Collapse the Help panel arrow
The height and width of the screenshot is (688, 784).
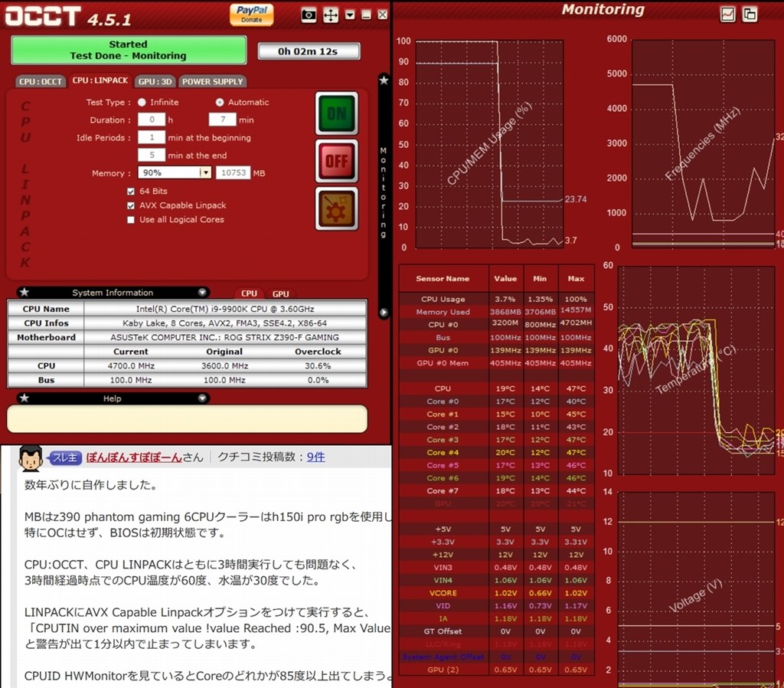pos(202,398)
